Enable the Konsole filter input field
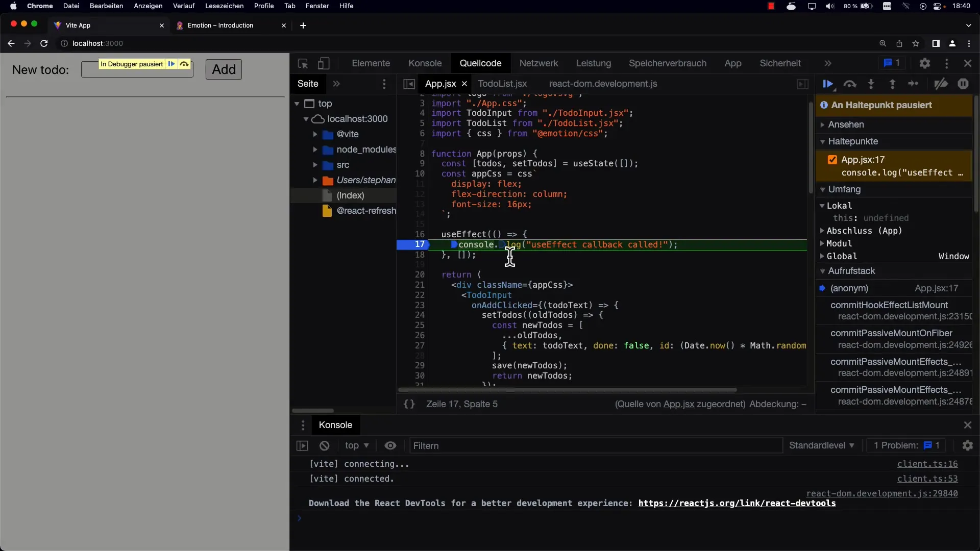Viewport: 980px width, 551px height. point(596,445)
